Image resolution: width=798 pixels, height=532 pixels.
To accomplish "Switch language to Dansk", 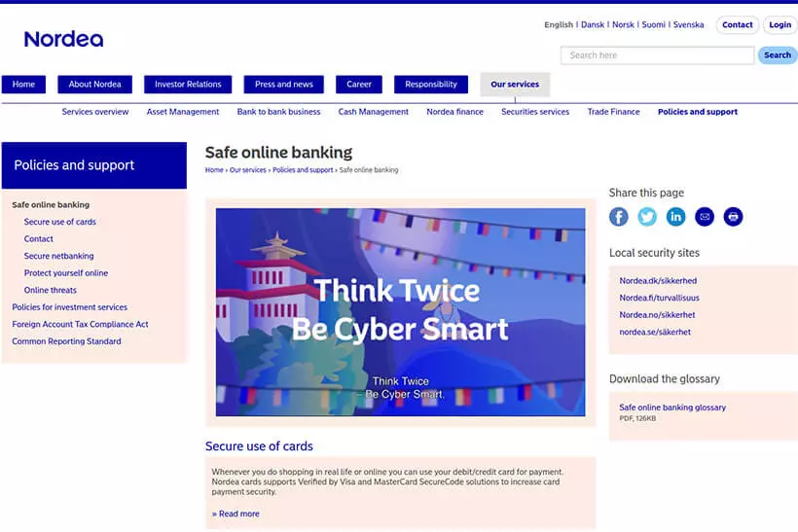I will (x=593, y=25).
